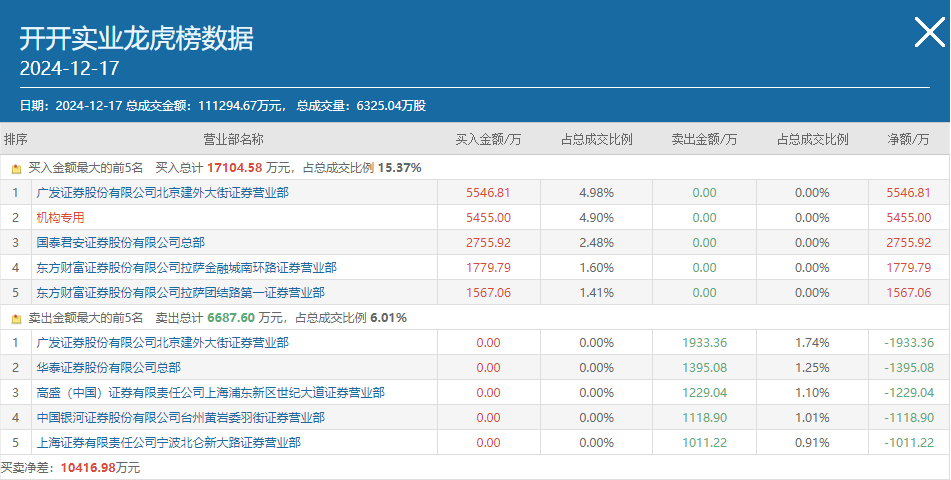The width and height of the screenshot is (951, 480).
Task: Click the 买入金额/万 column header
Action: [x=488, y=140]
